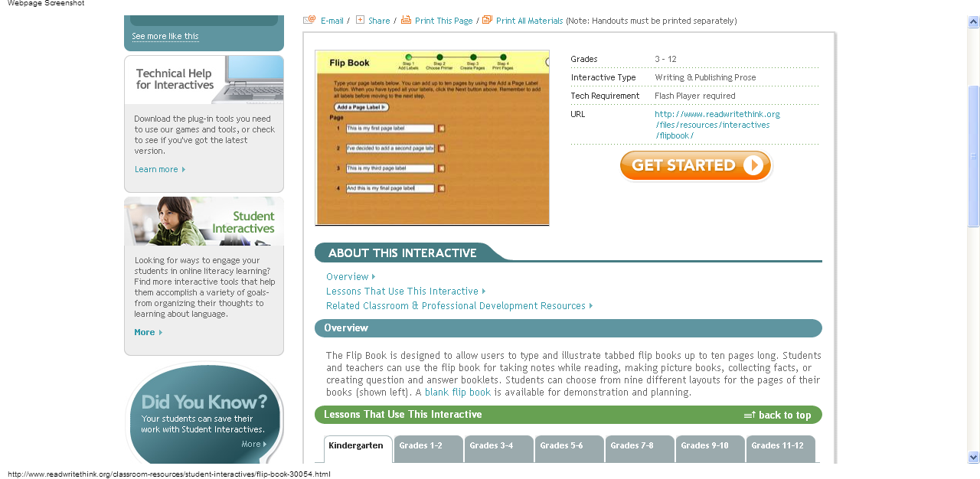Open the readwritethink.org flipbook URL
Image resolution: width=980 pixels, height=479 pixels.
click(x=717, y=125)
